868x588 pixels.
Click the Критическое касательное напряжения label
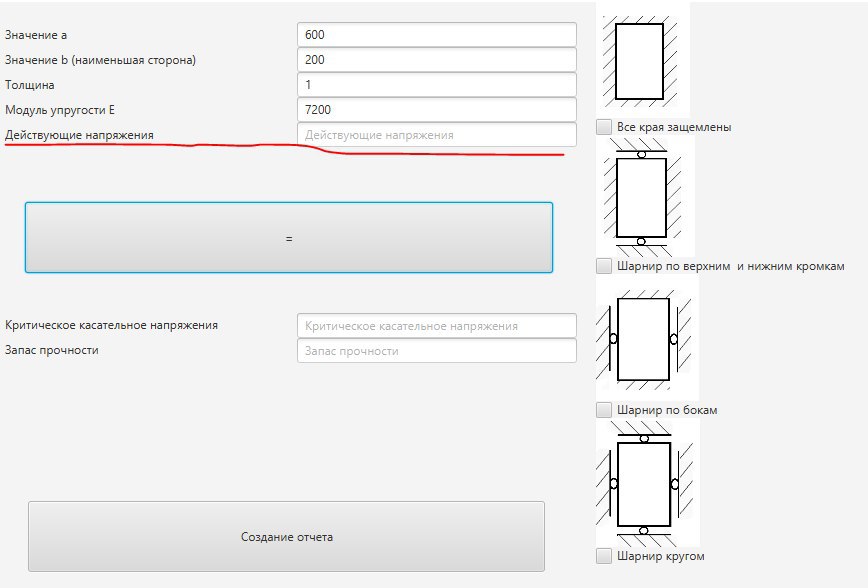[111, 325]
